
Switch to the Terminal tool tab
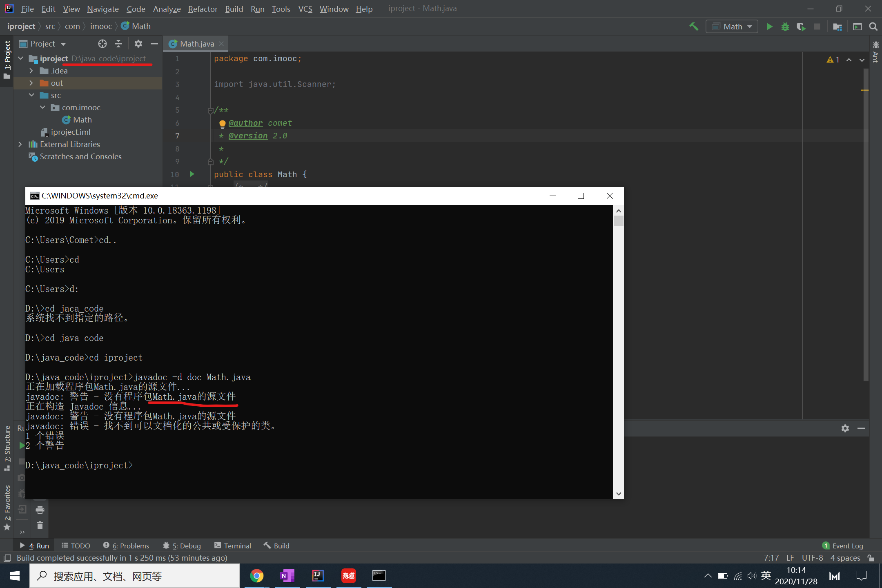coord(233,546)
